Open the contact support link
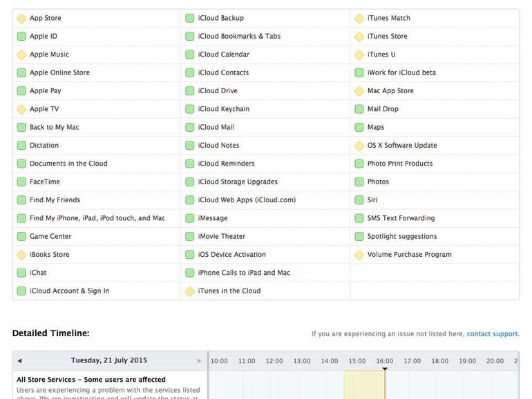532x399 pixels. click(493, 334)
